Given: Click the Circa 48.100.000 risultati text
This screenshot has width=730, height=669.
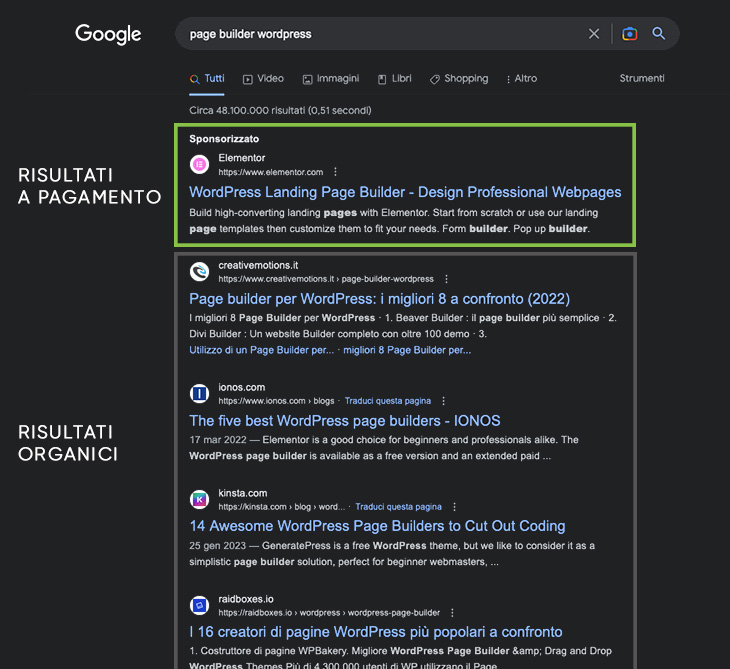Looking at the screenshot, I should [x=280, y=110].
